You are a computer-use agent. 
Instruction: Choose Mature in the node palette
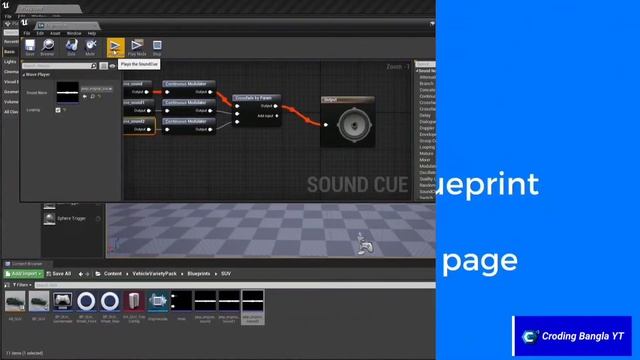tap(427, 153)
